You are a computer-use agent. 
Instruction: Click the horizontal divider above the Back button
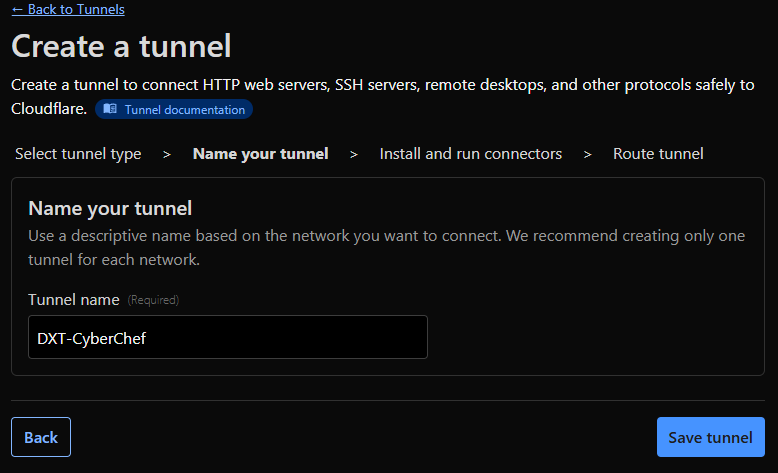coord(388,400)
